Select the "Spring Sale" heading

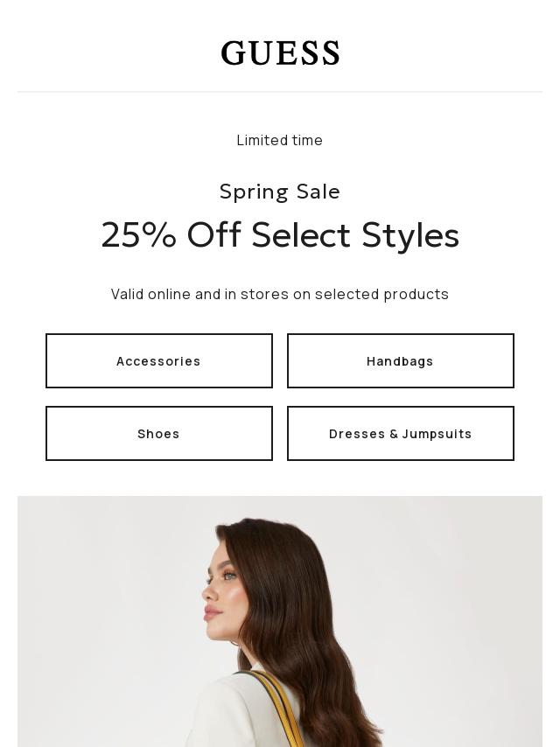point(280,192)
